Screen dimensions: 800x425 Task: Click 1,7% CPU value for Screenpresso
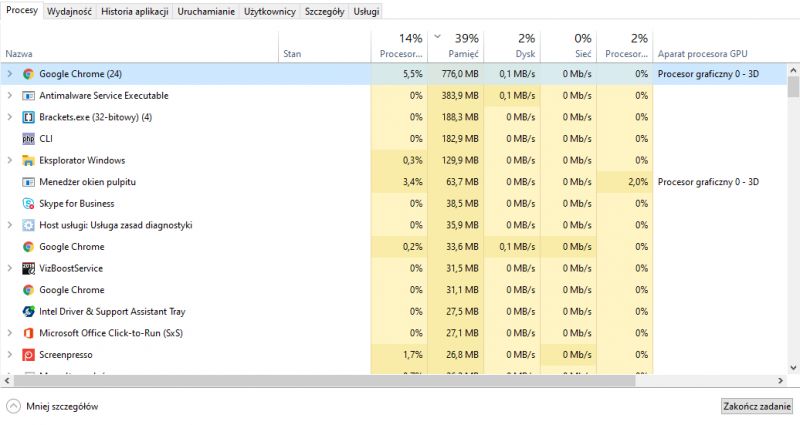coord(413,355)
